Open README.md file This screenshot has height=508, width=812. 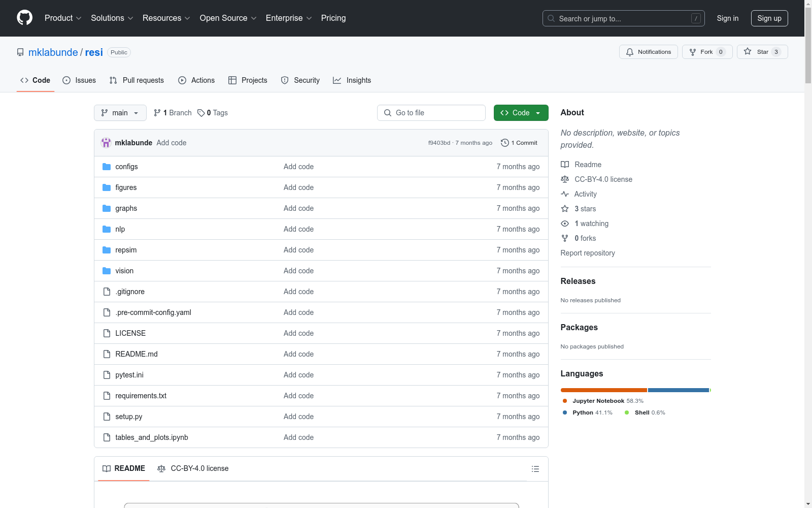coord(137,354)
